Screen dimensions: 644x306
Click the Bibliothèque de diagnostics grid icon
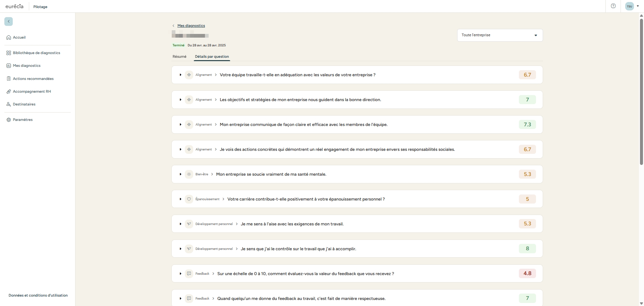(9, 53)
